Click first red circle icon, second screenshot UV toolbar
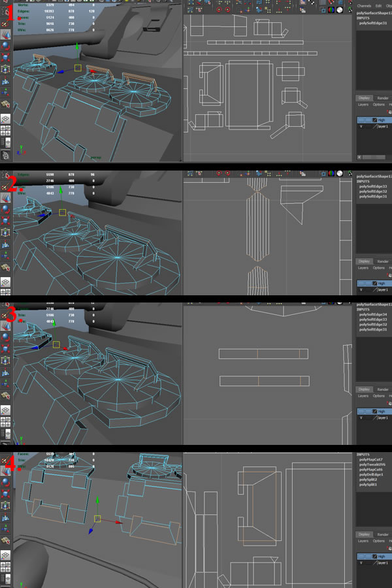This screenshot has height=588, width=392. point(219,173)
